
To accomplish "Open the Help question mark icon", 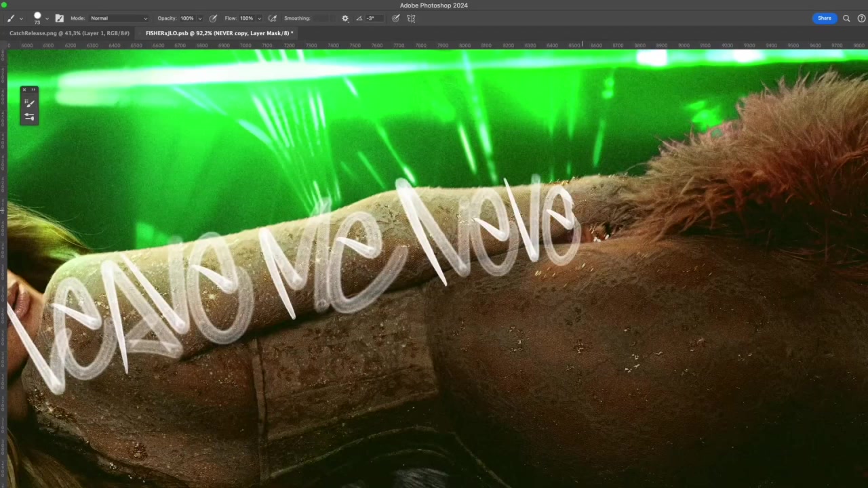I will (862, 18).
